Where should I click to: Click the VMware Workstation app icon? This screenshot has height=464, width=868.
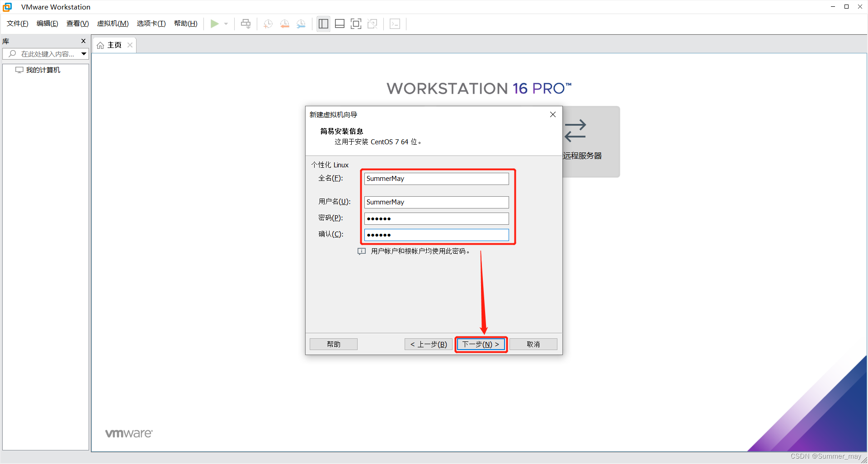tap(7, 7)
